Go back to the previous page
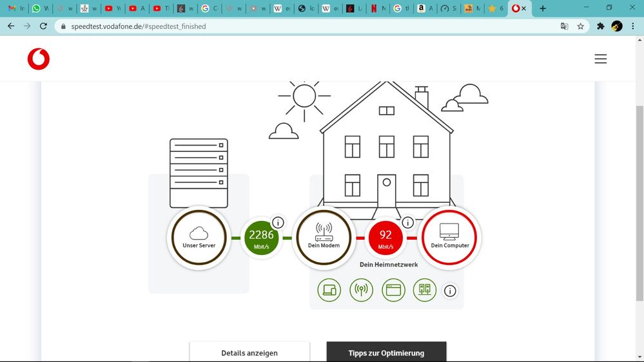644x362 pixels. [x=11, y=26]
